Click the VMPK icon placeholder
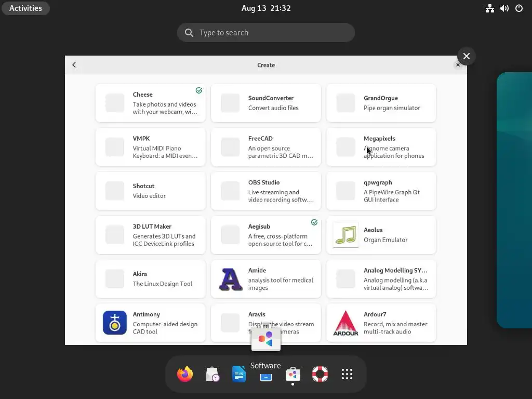The width and height of the screenshot is (532, 399). 115,147
